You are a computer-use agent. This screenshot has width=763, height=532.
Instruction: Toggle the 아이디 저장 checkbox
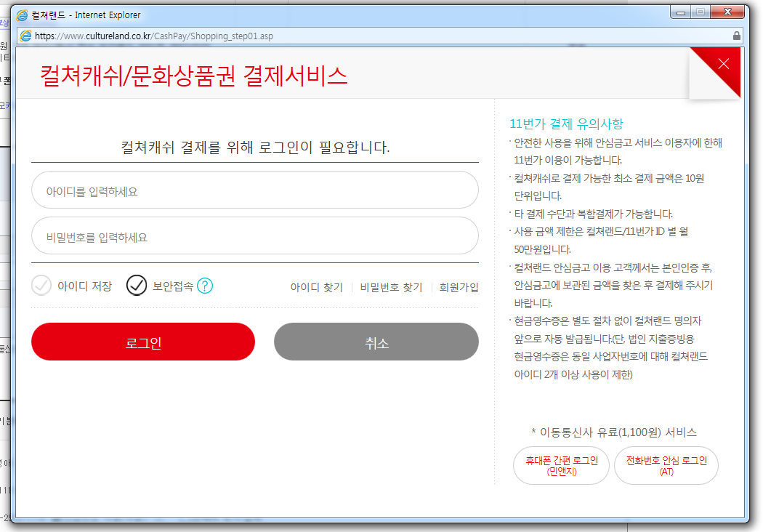pos(41,285)
